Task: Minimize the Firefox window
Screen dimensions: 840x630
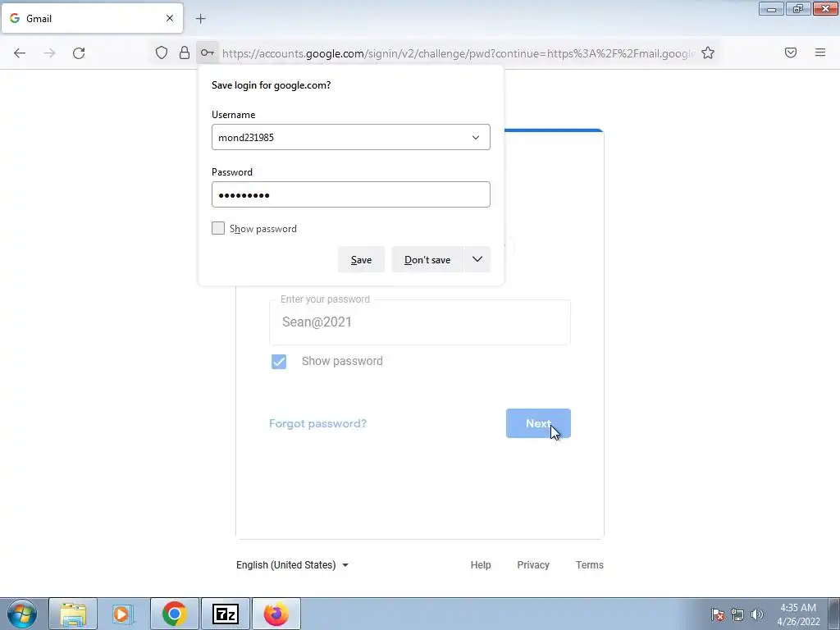Action: coord(771,8)
